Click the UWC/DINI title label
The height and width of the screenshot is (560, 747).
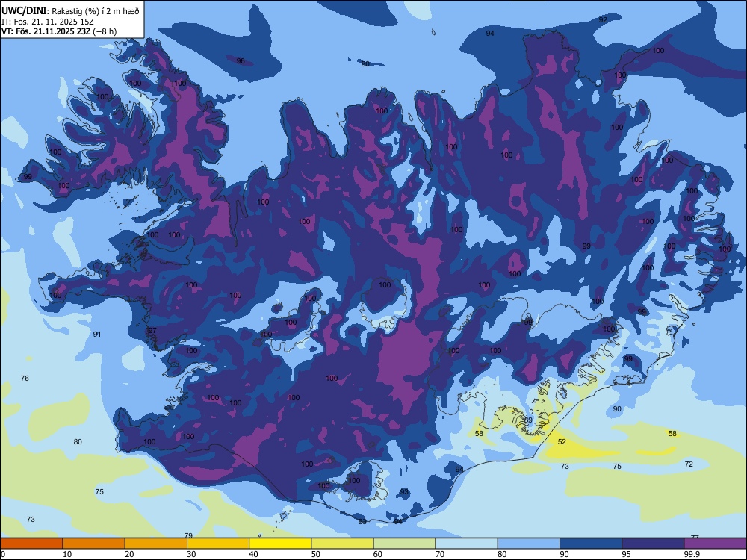25,11
